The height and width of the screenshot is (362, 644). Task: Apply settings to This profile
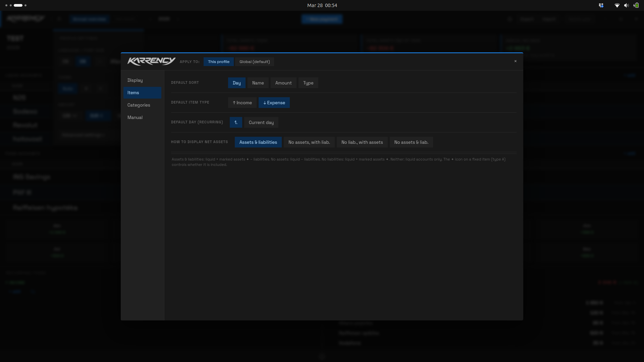[219, 62]
